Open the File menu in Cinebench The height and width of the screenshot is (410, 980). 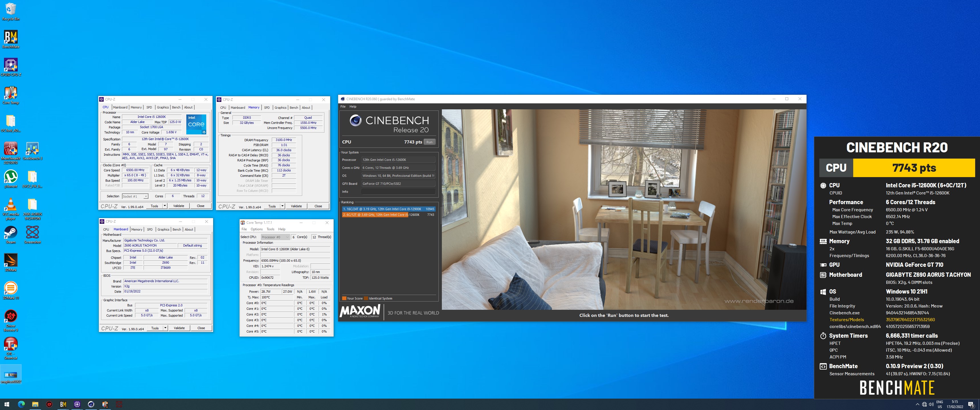343,106
